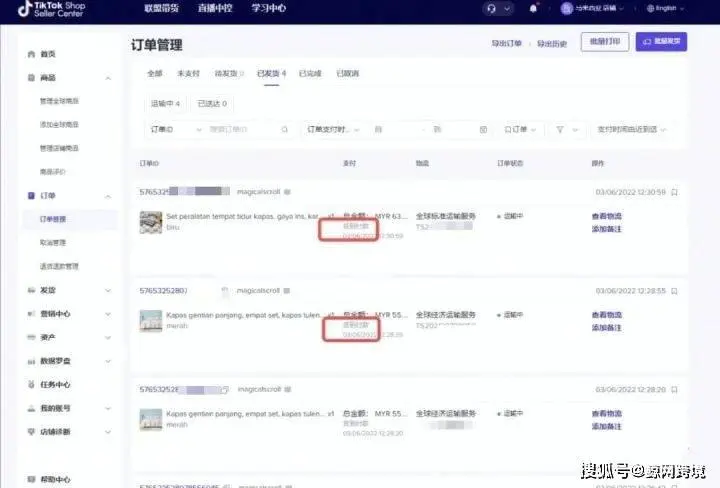720x488 pixels.
Task: Open 学习中心 in top navigation
Action: coord(269,8)
